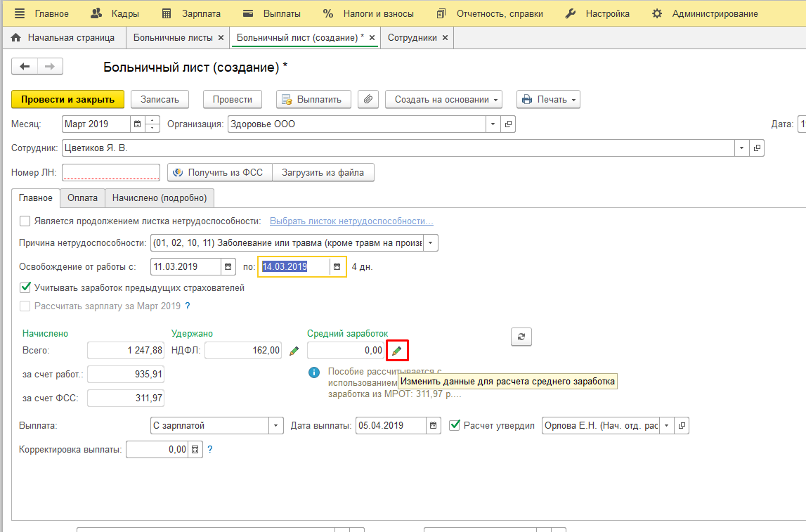
Task: Open calendar for end date 14.03.2019
Action: click(x=337, y=266)
